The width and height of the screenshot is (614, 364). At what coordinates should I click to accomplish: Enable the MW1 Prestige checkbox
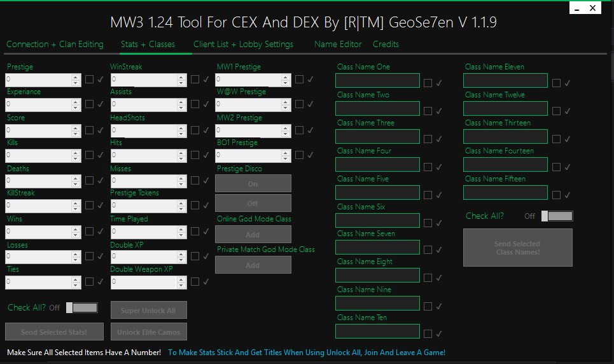pos(299,79)
